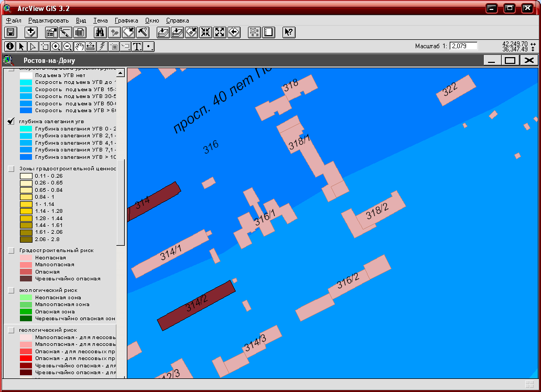The height and width of the screenshot is (392, 541).
Task: Enable Зоны градостроительной ценности theme checkbox
Action: click(x=11, y=169)
